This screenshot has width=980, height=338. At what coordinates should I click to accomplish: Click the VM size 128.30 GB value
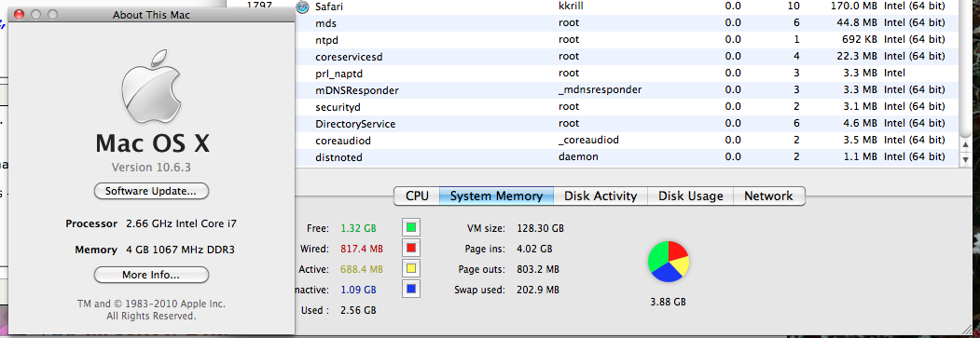[x=540, y=227]
